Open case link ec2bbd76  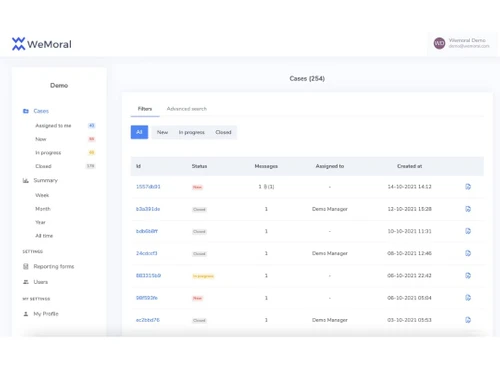point(148,320)
